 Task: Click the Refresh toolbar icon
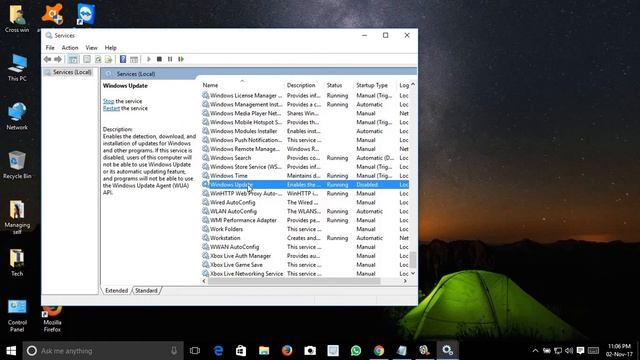tap(98, 59)
